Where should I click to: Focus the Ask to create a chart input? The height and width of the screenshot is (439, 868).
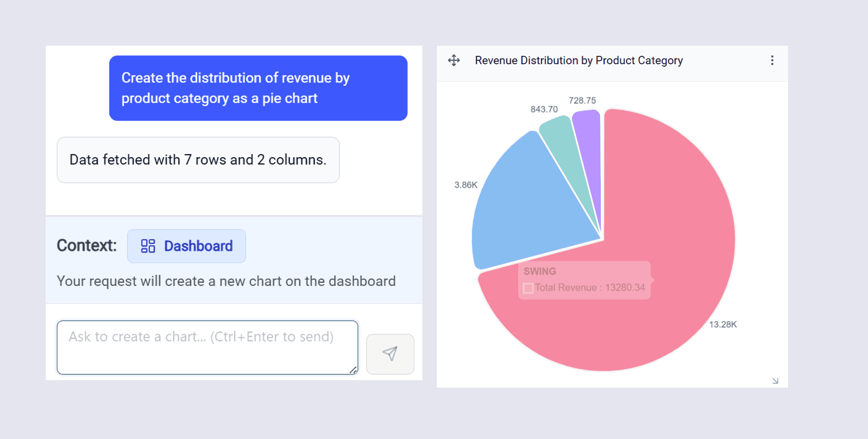207,347
